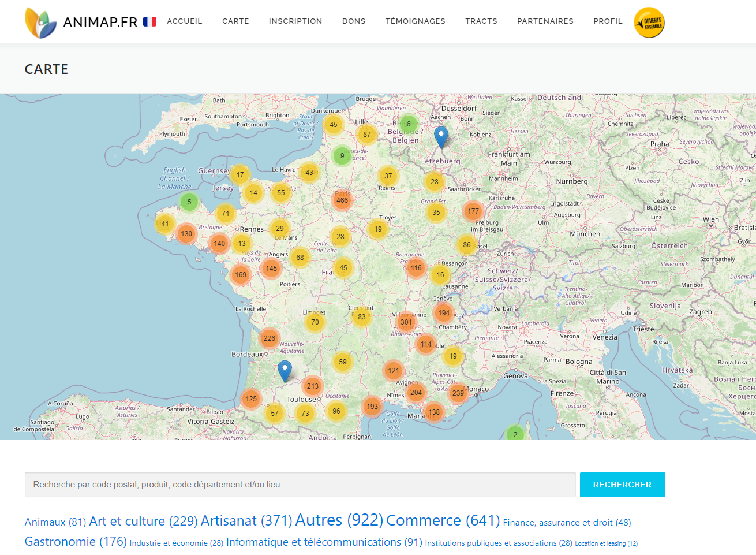
Task: Click the green cluster marker showing 9
Action: pyautogui.click(x=342, y=156)
